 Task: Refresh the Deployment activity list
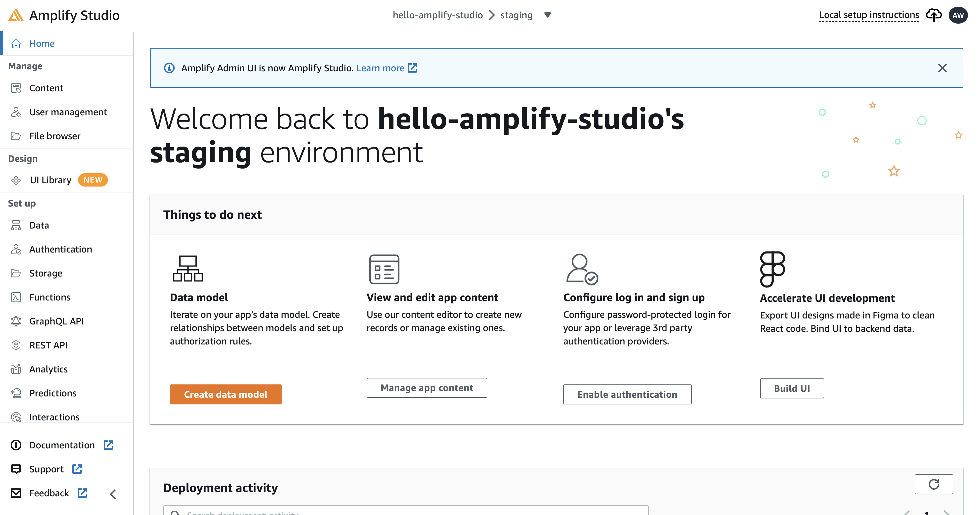(934, 484)
